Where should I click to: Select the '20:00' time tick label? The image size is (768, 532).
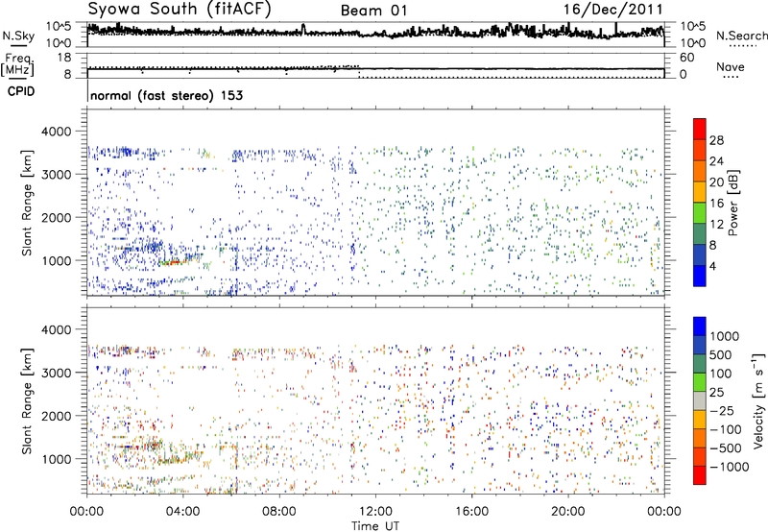[x=567, y=511]
